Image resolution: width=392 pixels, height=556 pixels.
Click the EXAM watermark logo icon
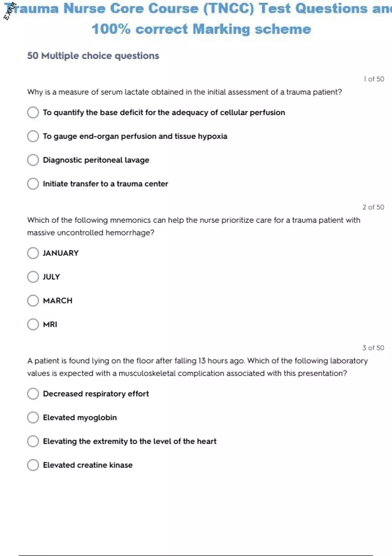(x=10, y=11)
